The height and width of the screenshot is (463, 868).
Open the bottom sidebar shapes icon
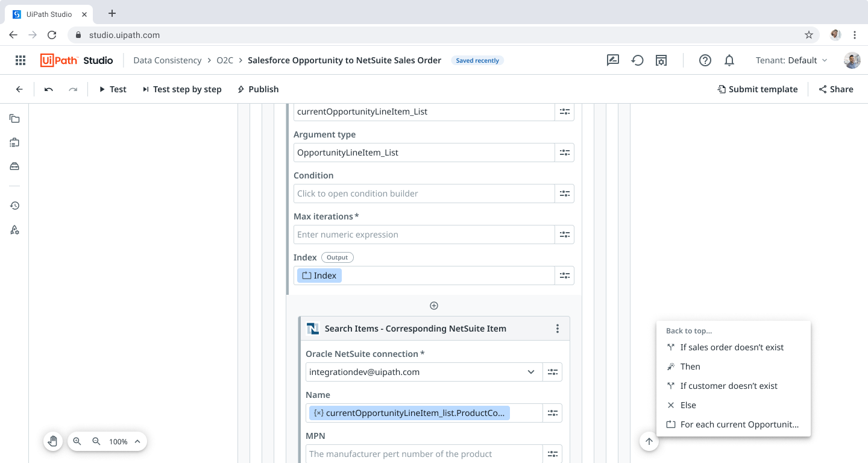point(14,230)
